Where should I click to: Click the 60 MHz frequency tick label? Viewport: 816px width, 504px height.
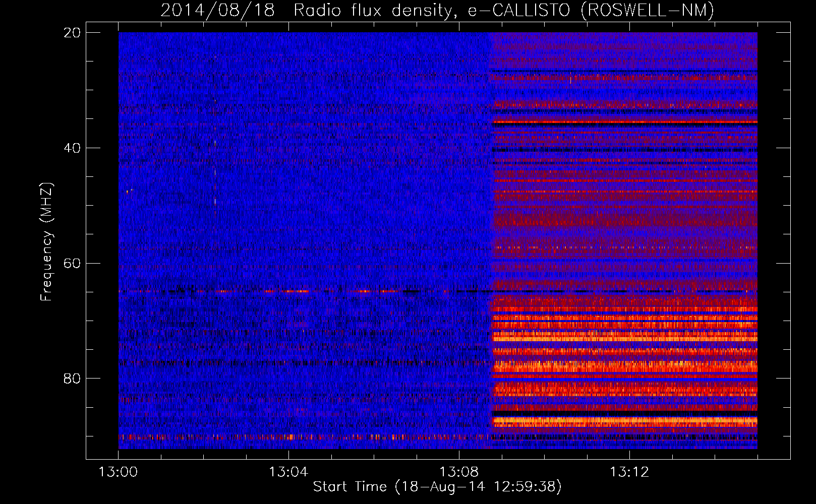[x=72, y=264]
